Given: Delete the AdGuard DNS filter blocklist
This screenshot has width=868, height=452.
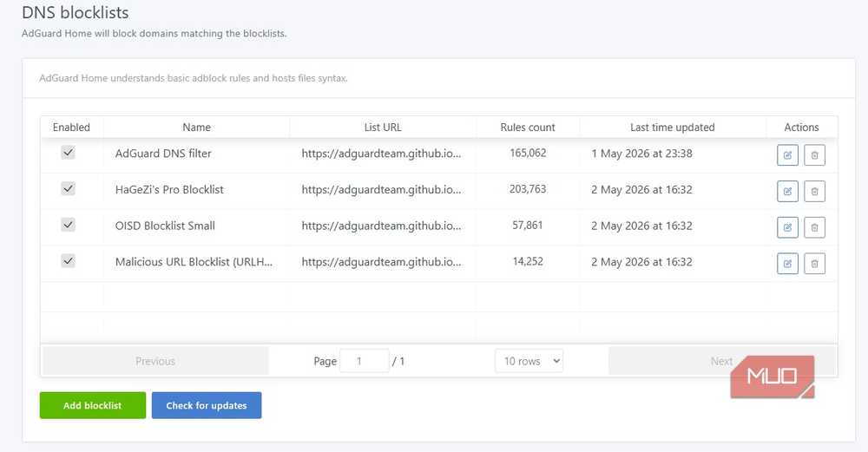Looking at the screenshot, I should (814, 155).
